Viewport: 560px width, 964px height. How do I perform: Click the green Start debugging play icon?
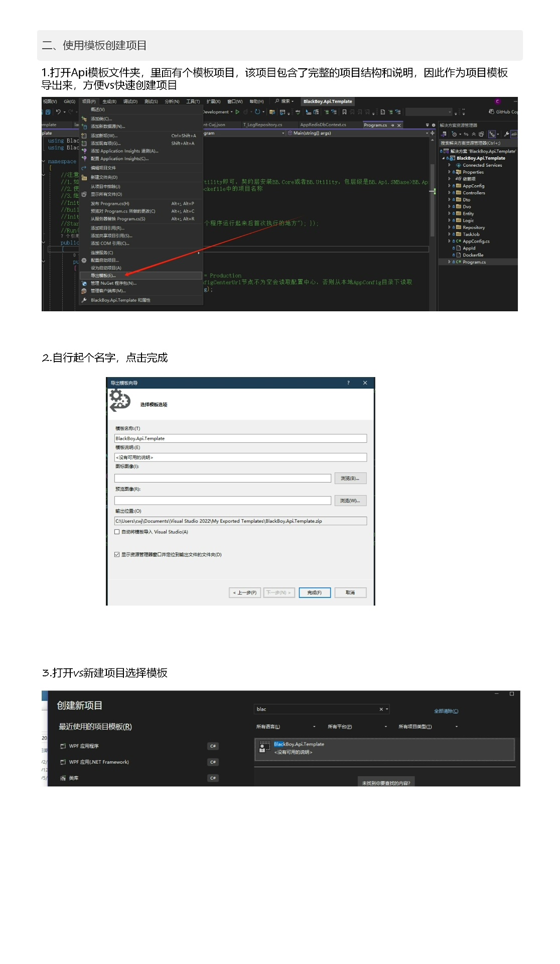[237, 112]
